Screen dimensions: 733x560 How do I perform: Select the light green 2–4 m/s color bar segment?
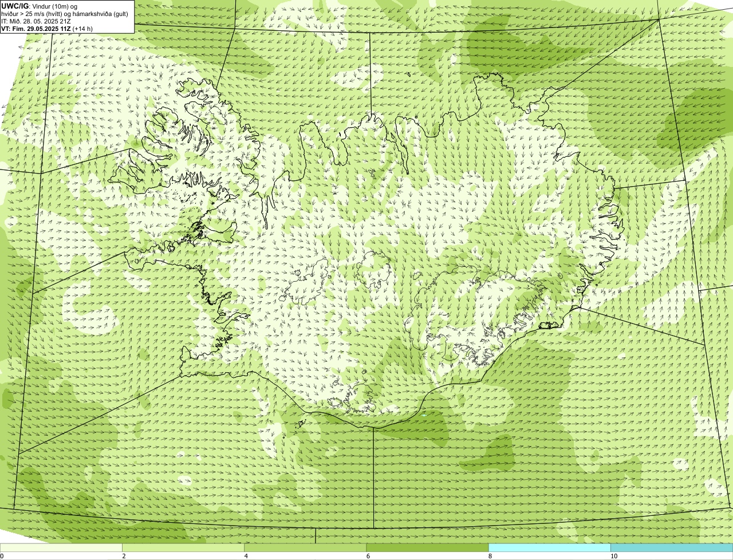point(183,548)
